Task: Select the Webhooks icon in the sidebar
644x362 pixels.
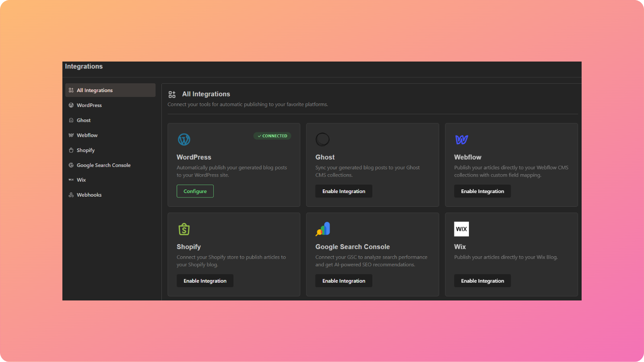Action: click(x=71, y=195)
